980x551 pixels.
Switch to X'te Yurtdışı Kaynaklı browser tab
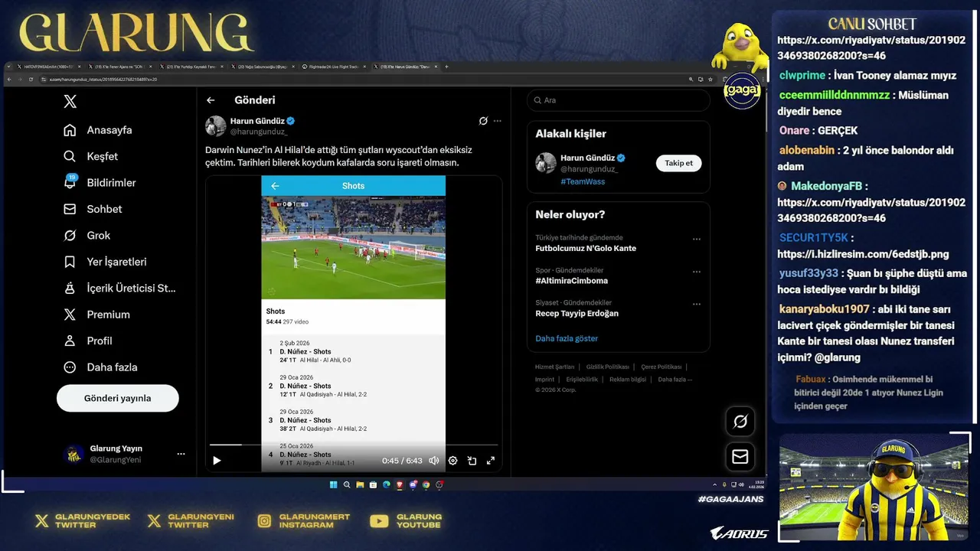(x=191, y=67)
